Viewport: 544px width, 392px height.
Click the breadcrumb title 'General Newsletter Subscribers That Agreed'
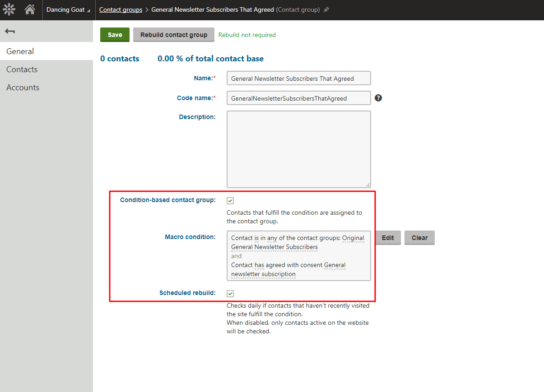[213, 9]
